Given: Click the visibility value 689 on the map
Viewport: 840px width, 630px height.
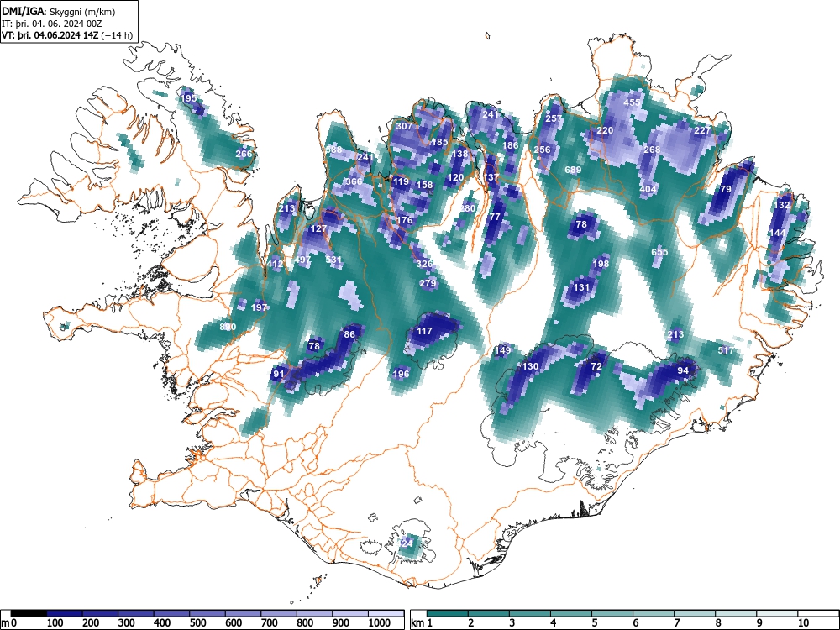Looking at the screenshot, I should coord(573,170).
